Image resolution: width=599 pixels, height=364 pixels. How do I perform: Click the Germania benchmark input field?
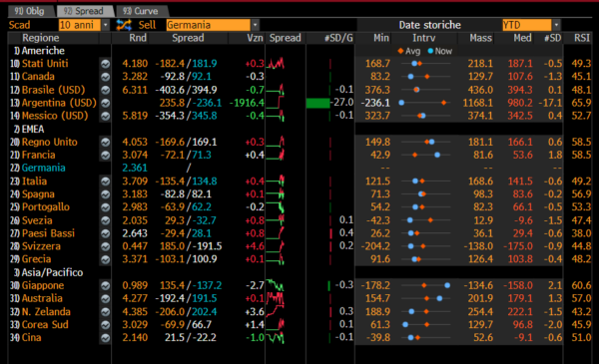click(209, 25)
